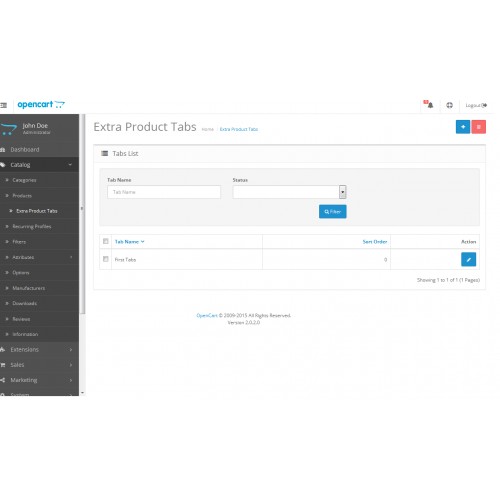Open Filters in the sidebar
The height and width of the screenshot is (500, 500).
pos(39,242)
